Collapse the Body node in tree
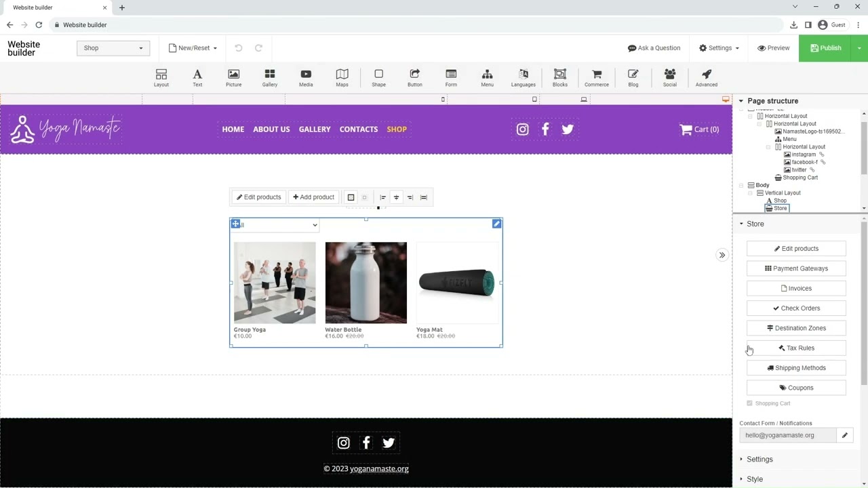Viewport: 868px width, 488px height. click(x=742, y=185)
